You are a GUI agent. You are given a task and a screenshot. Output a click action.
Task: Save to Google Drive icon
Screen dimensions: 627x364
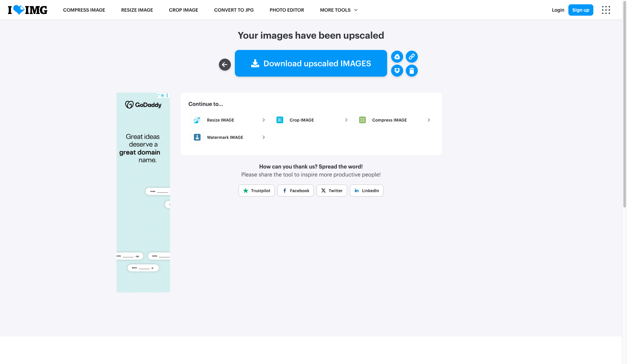click(397, 57)
